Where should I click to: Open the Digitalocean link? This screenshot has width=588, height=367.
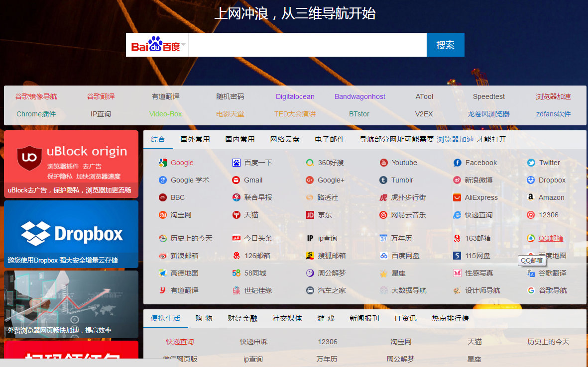coord(295,96)
